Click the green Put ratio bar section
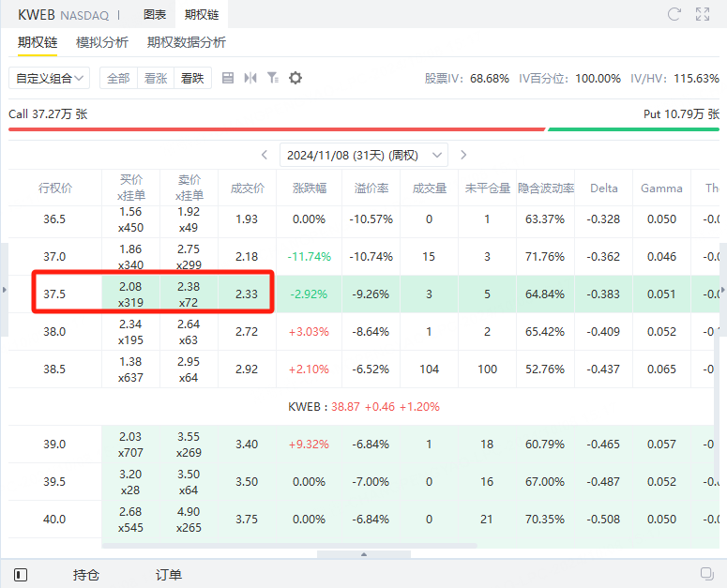This screenshot has height=588, width=727. [x=633, y=129]
